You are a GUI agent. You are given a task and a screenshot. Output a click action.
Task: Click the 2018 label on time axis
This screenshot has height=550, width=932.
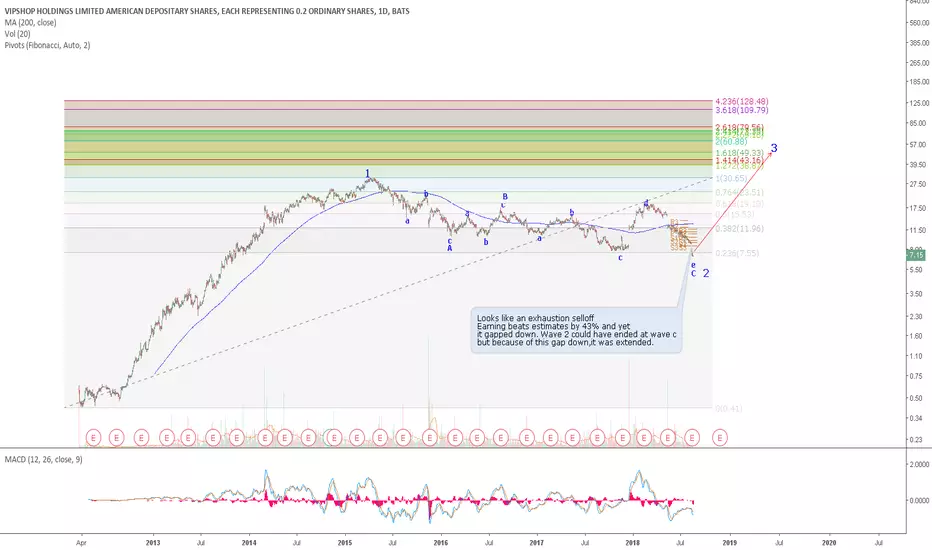[632, 542]
